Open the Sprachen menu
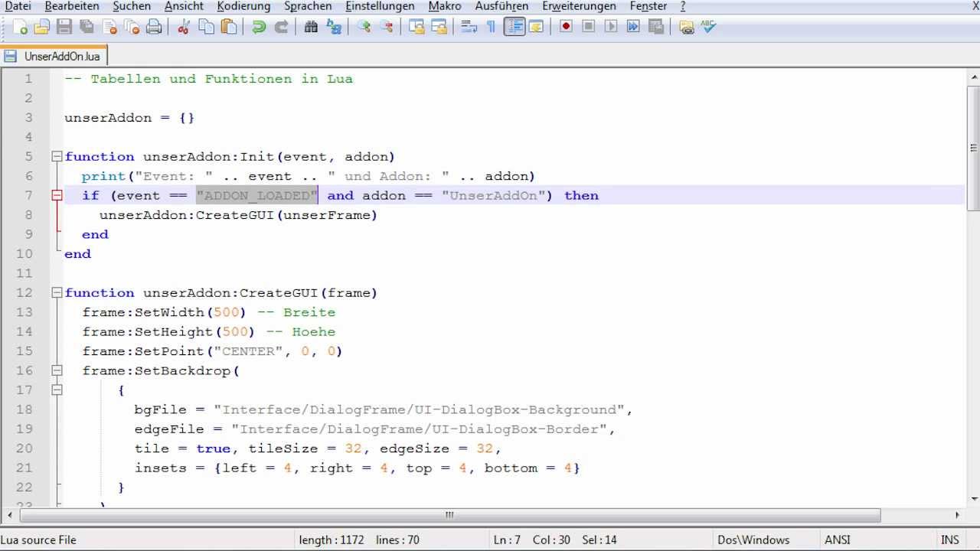The image size is (980, 551). click(308, 6)
